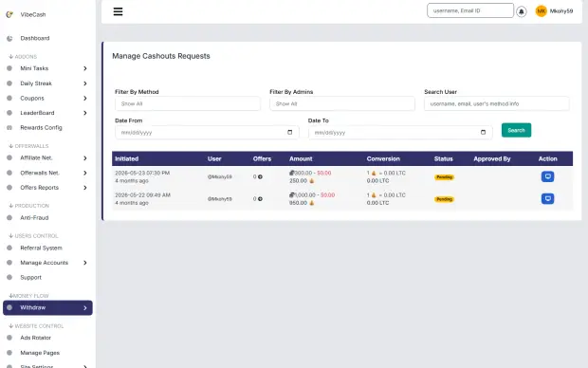
Task: Click the green Search button
Action: coord(516,130)
